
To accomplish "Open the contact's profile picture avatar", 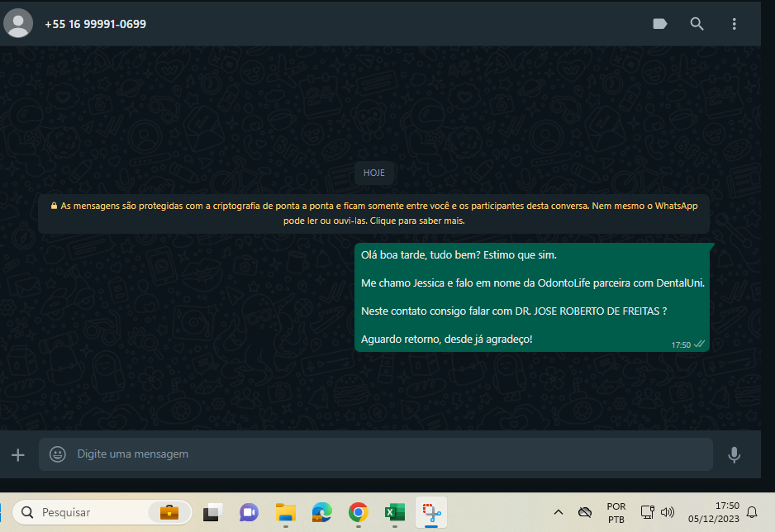I will click(x=18, y=23).
